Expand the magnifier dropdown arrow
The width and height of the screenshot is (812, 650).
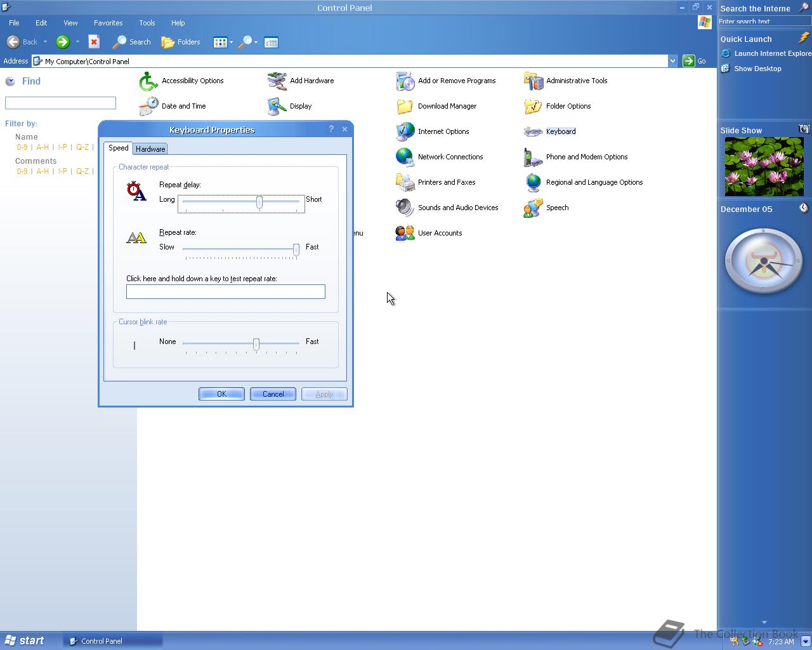(256, 43)
